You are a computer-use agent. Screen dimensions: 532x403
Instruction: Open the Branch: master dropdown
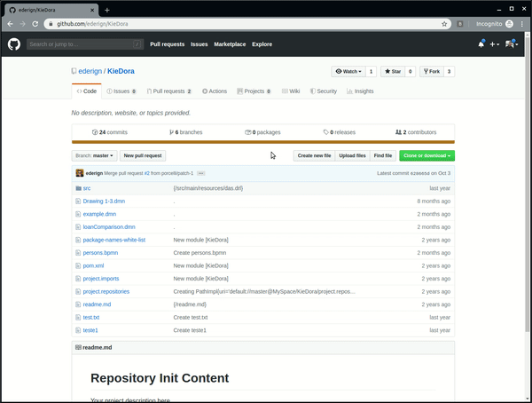click(94, 155)
